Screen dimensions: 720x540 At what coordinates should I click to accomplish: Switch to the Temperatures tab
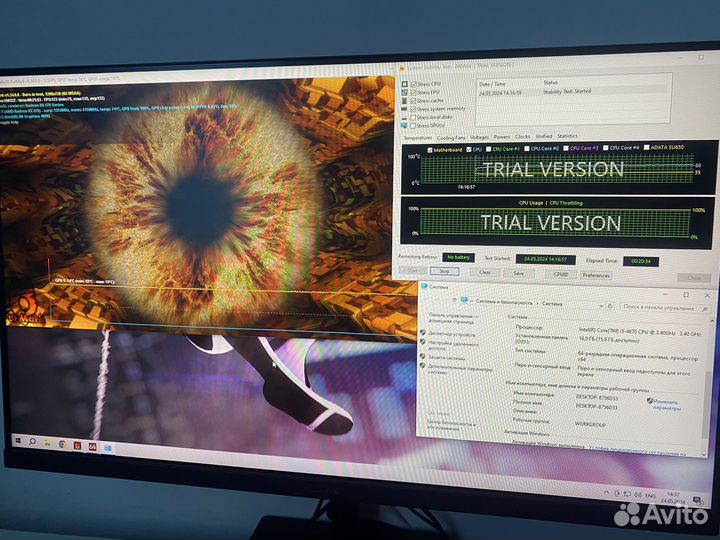point(418,138)
